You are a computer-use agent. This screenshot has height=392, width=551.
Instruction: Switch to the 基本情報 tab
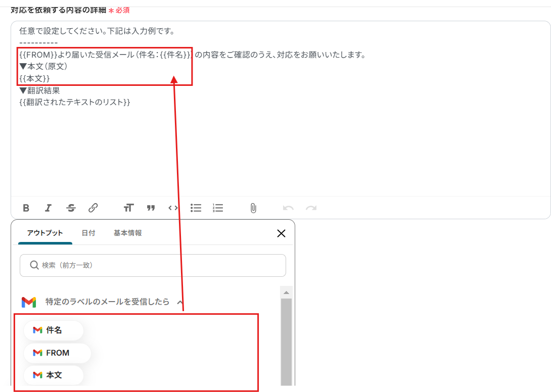126,233
